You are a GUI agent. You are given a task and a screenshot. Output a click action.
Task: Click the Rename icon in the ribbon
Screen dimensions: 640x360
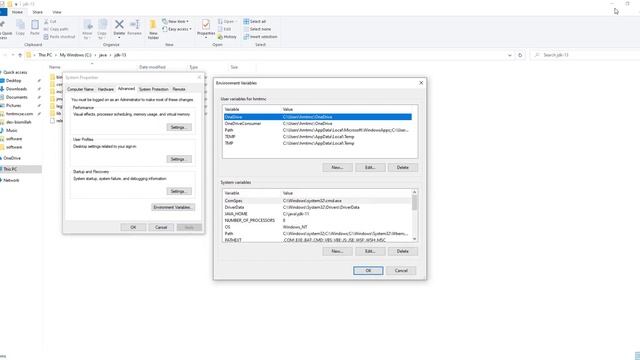point(134,24)
